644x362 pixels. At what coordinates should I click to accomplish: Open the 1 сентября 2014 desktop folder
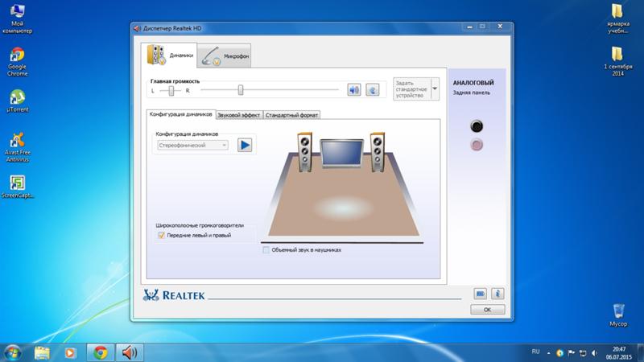coord(617,61)
